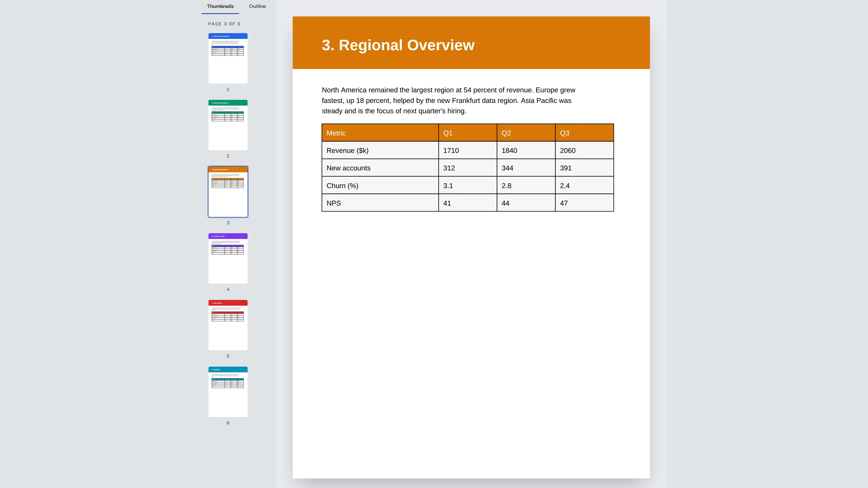Click the '47' NPS cell
The image size is (868, 488).
pos(585,203)
